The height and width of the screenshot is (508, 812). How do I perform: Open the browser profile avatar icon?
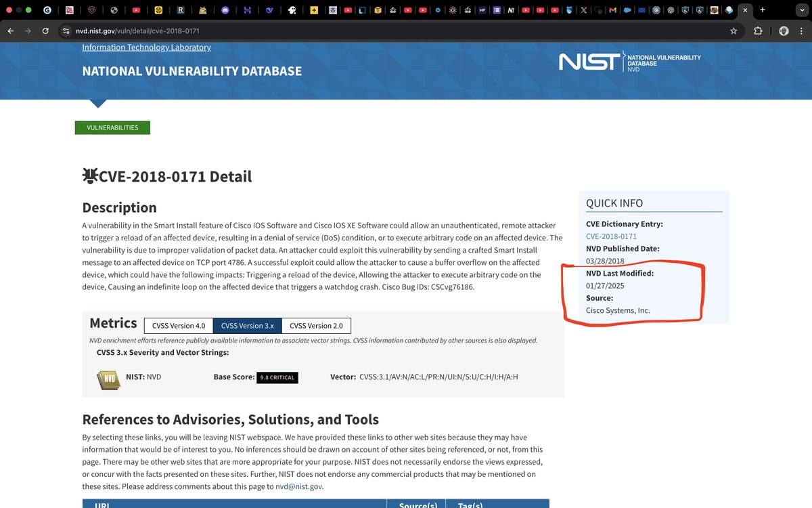tap(784, 30)
